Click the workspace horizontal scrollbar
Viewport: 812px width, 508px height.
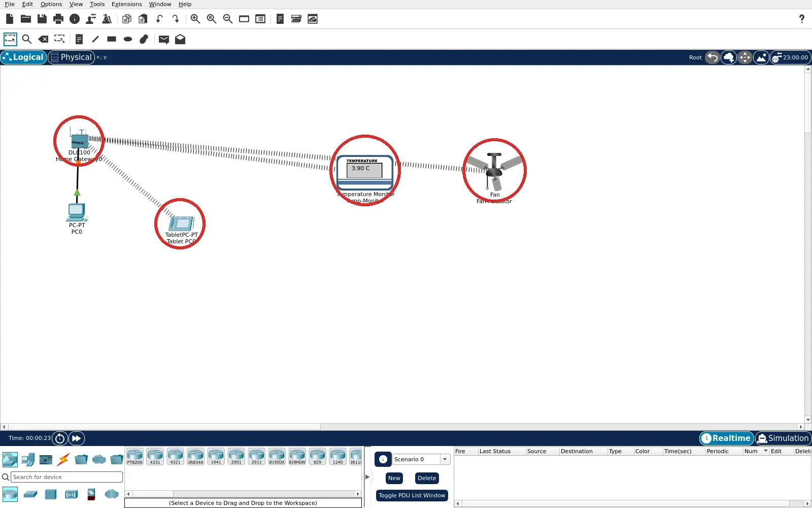(164, 427)
